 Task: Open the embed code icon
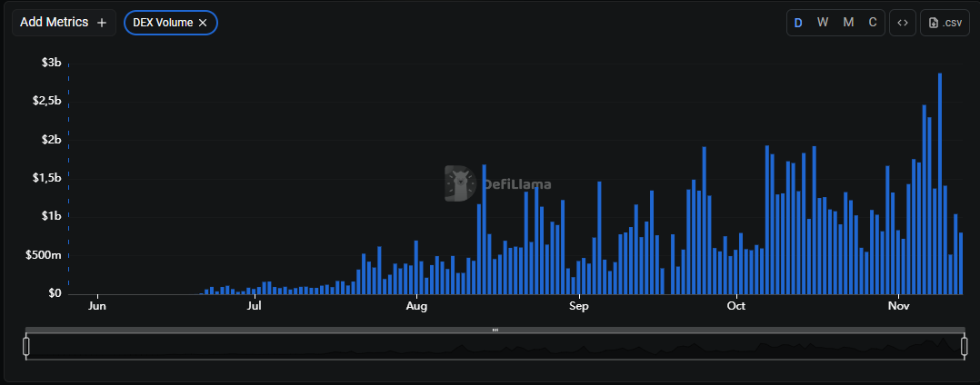(x=902, y=23)
